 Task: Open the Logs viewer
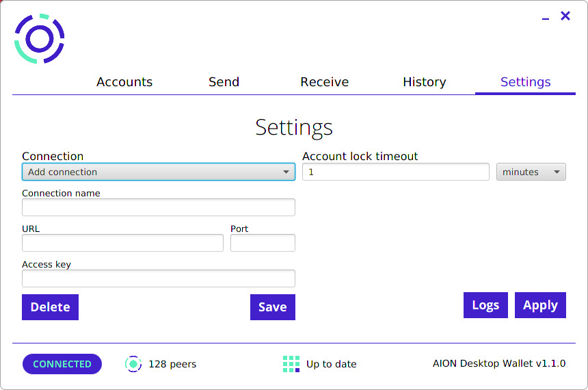click(x=485, y=305)
